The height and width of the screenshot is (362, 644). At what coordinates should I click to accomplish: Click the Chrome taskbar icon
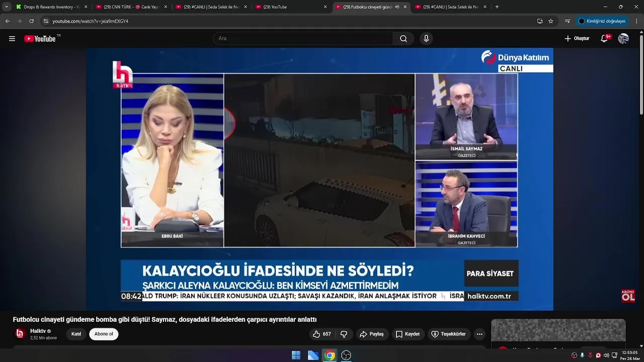(x=330, y=355)
